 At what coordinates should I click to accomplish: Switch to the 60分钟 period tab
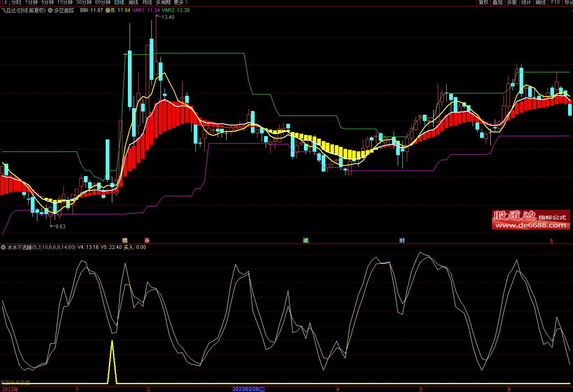[103, 2]
